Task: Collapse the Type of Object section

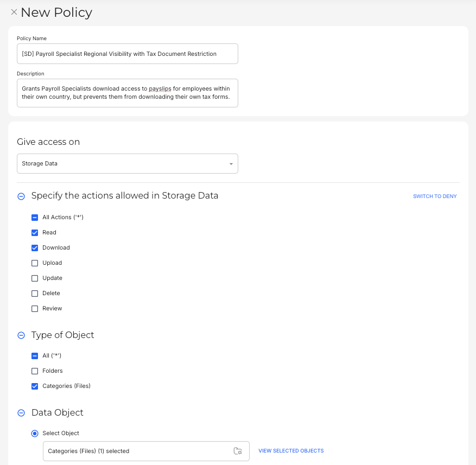Action: click(x=21, y=335)
